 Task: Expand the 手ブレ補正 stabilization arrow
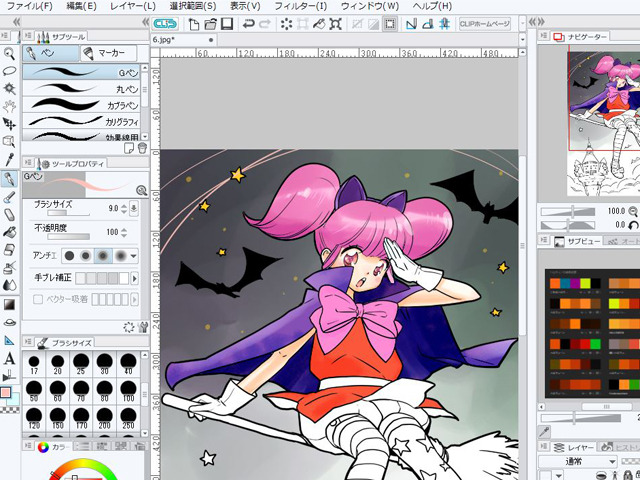click(134, 279)
